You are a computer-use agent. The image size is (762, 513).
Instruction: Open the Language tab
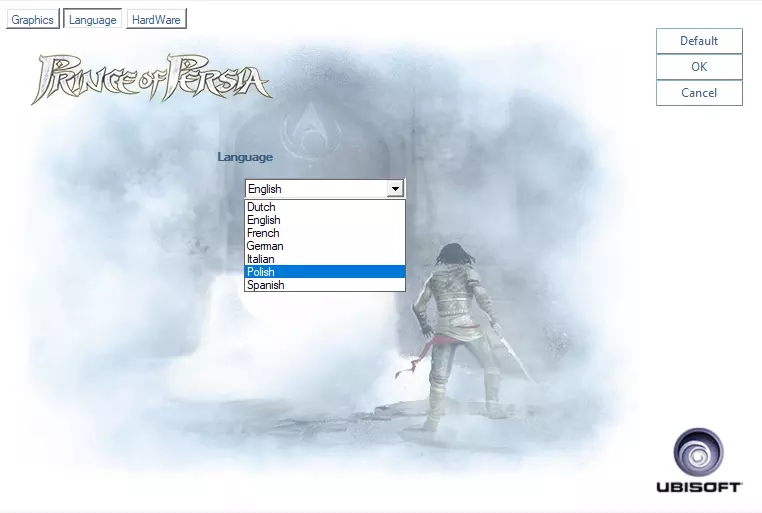[x=92, y=19]
